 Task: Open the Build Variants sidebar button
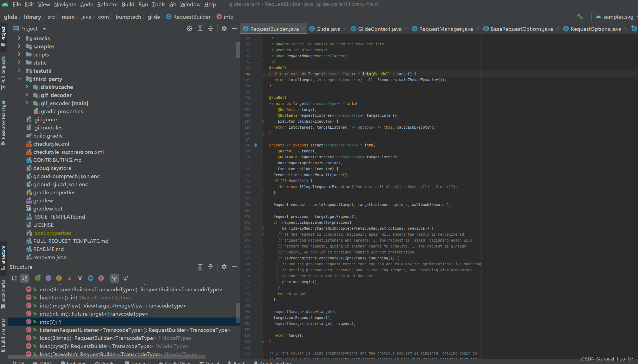pos(4,336)
